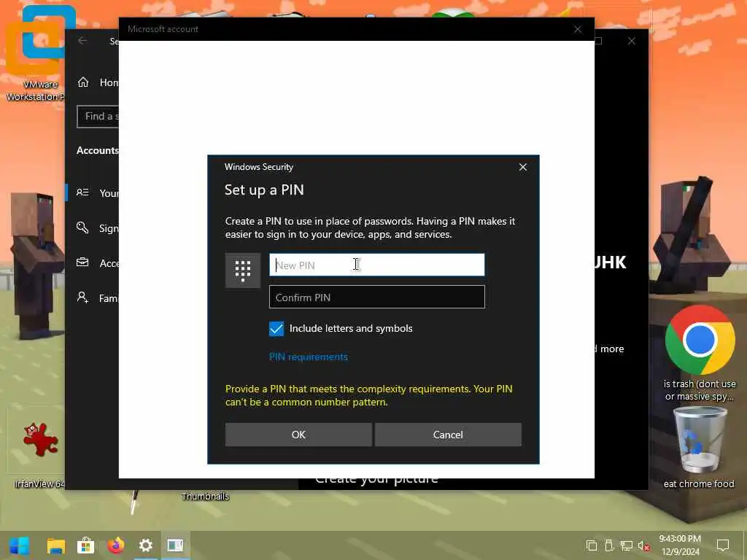Image resolution: width=747 pixels, height=560 pixels.
Task: Open the Thumbnails desktop icon
Action: point(205,496)
